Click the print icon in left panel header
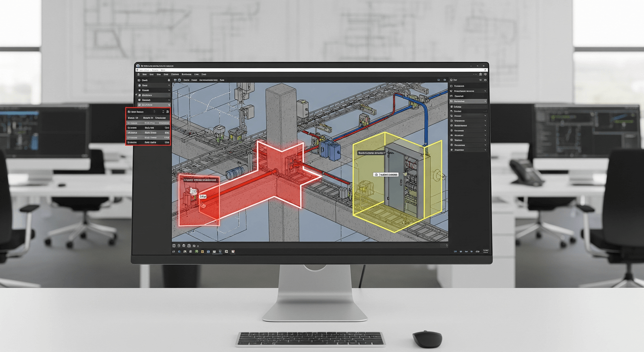 pos(169,80)
